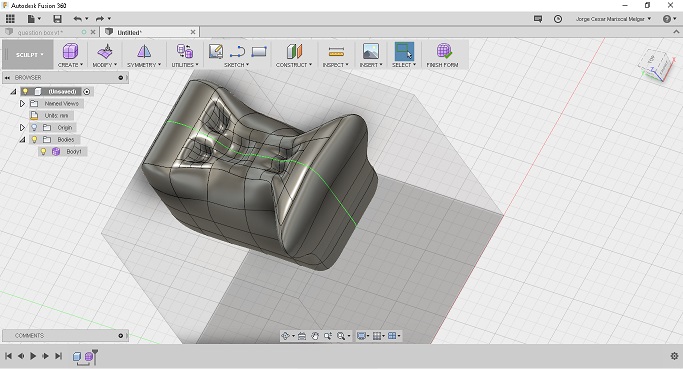The width and height of the screenshot is (683, 369).
Task: Click the Insert image icon
Action: [x=371, y=51]
